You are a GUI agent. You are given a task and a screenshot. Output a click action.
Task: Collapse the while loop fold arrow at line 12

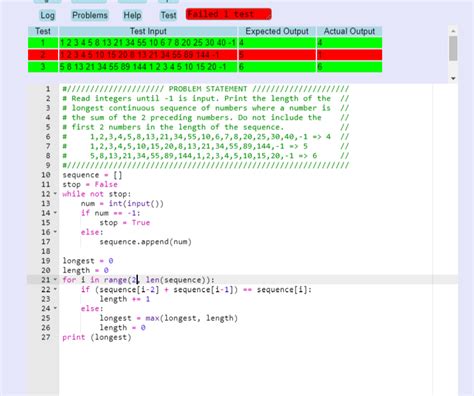[x=55, y=194]
